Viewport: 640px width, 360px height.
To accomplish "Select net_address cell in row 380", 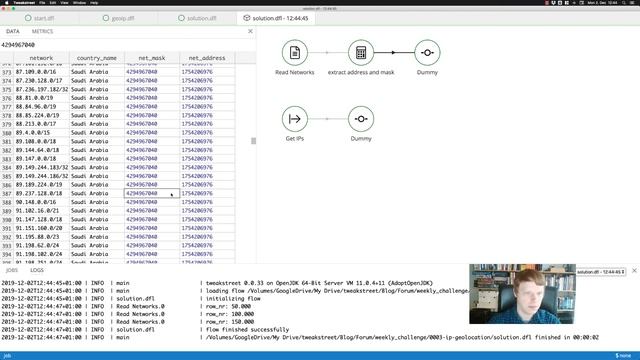I will pyautogui.click(x=207, y=133).
